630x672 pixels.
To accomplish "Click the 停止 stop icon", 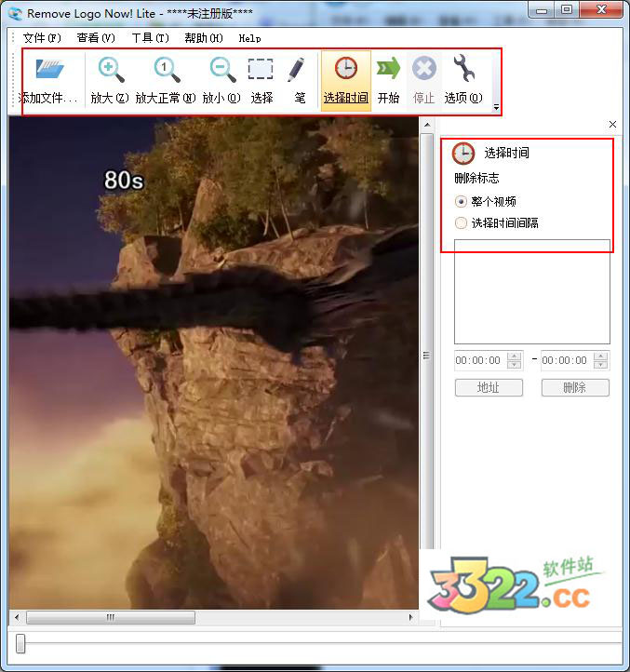I will [x=423, y=69].
